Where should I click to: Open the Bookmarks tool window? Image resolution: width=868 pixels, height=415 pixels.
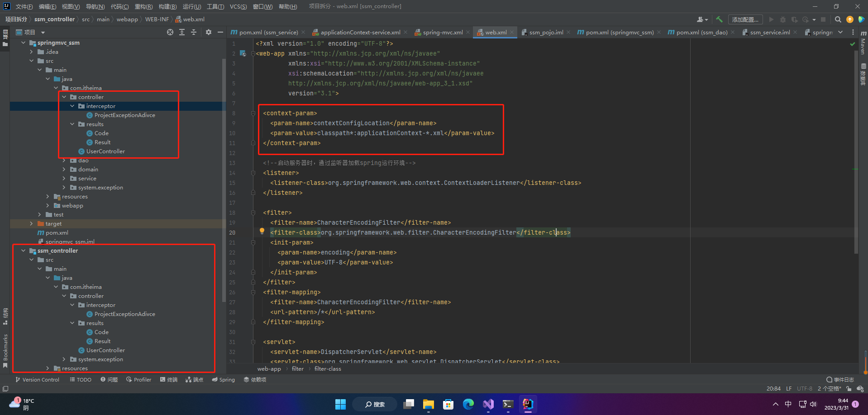5,351
